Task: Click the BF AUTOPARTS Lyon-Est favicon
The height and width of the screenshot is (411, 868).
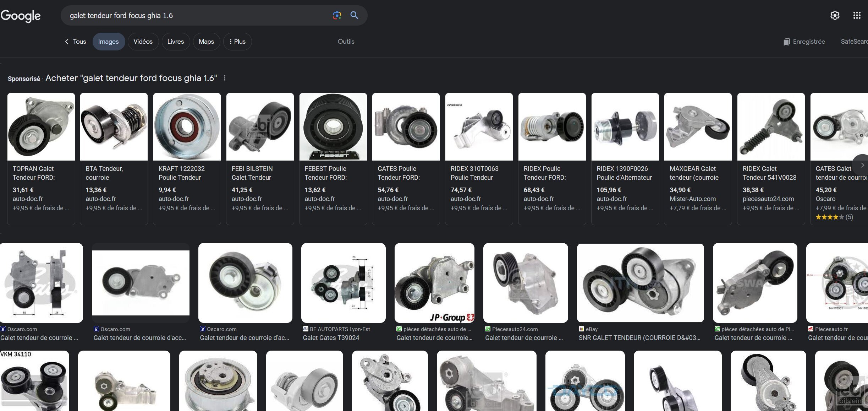Action: coord(306,329)
